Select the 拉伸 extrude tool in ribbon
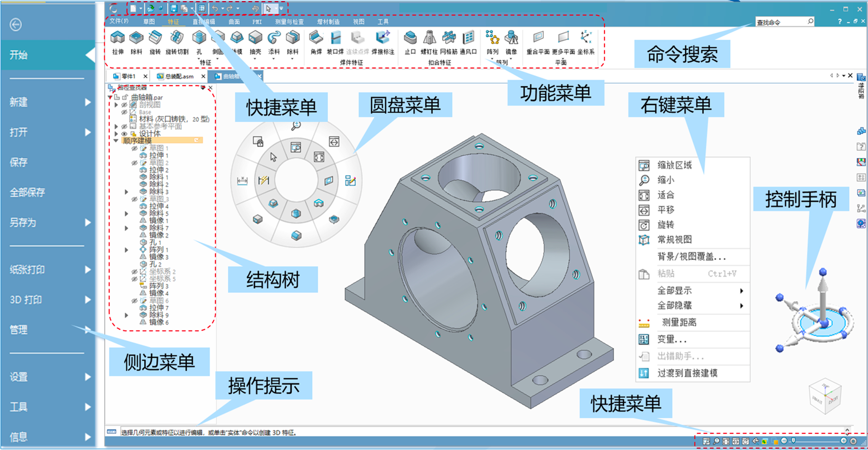This screenshot has height=450, width=868. click(118, 38)
